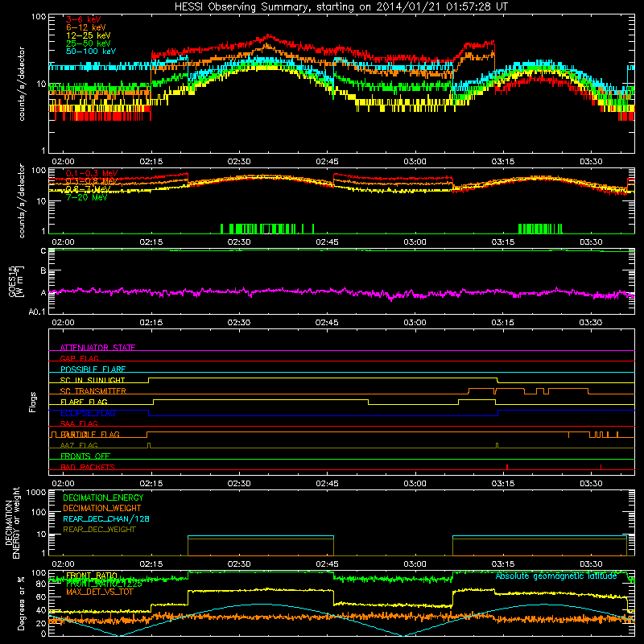Click the GOES15 W m-2 axis label

[x=15, y=281]
